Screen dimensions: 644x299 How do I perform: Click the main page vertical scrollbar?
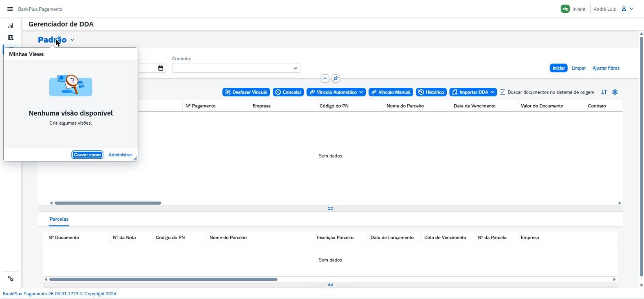pyautogui.click(x=642, y=156)
